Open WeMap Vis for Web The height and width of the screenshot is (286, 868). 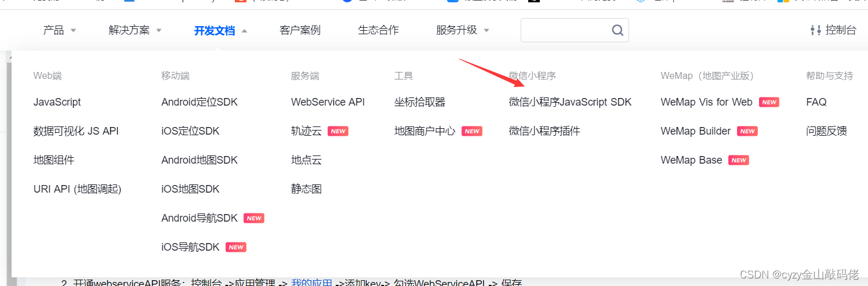pyautogui.click(x=706, y=102)
